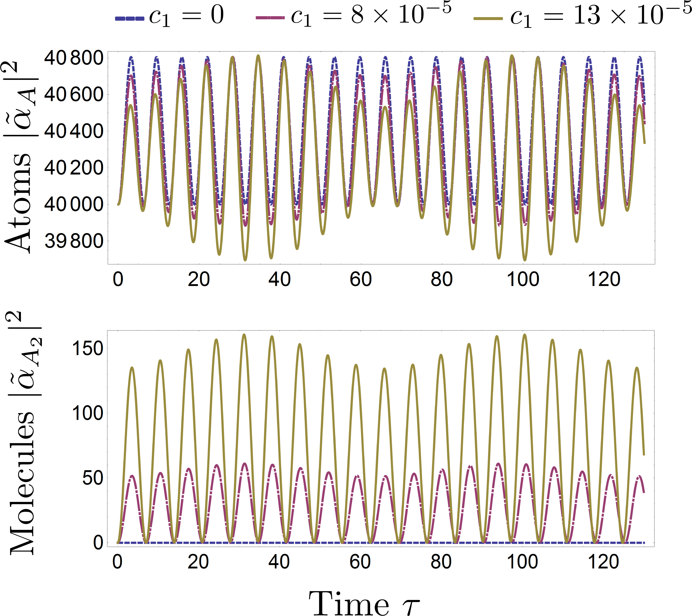Click the olive solid legend line sample

coord(488,18)
